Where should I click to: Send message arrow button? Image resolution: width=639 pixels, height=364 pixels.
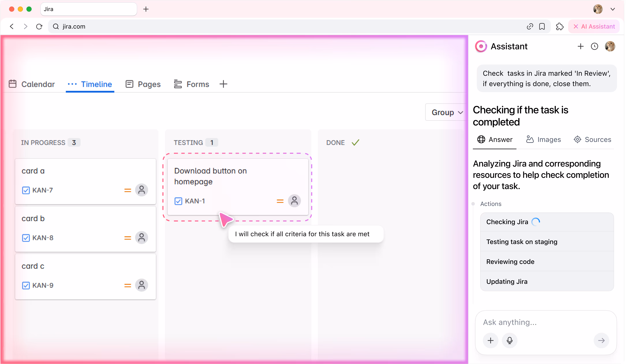601,340
